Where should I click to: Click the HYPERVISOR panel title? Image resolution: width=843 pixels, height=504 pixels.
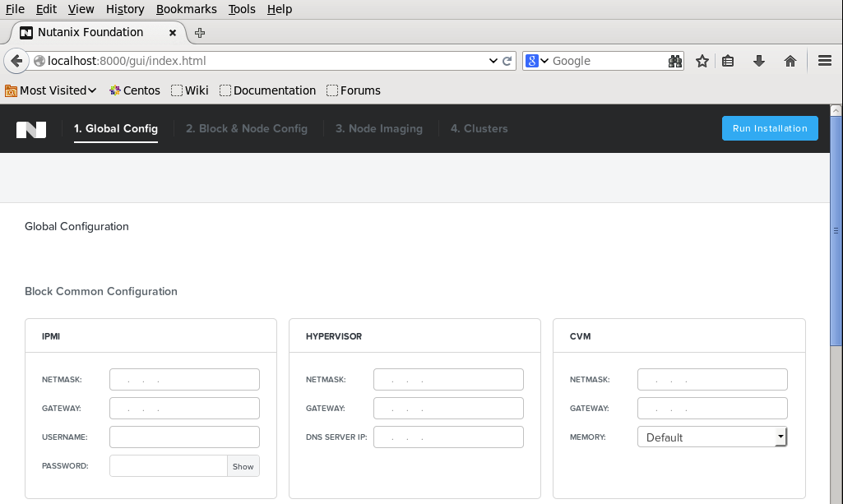pos(334,336)
